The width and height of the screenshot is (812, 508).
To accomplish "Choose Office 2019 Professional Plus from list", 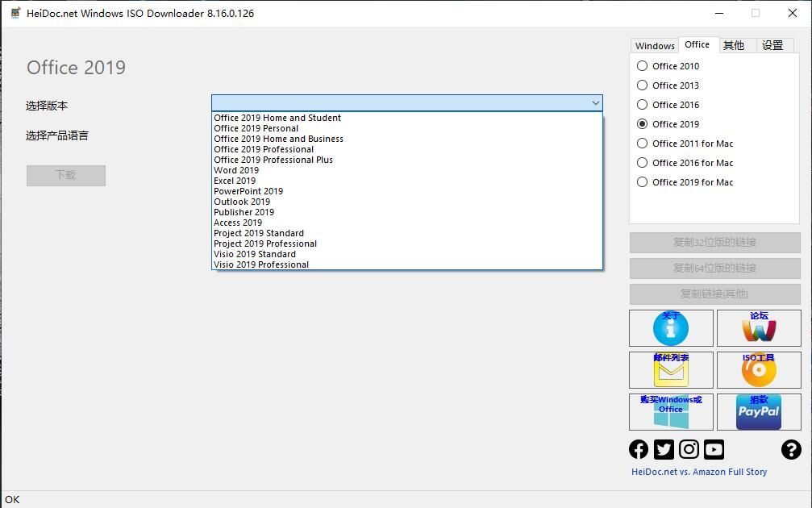I will point(273,160).
